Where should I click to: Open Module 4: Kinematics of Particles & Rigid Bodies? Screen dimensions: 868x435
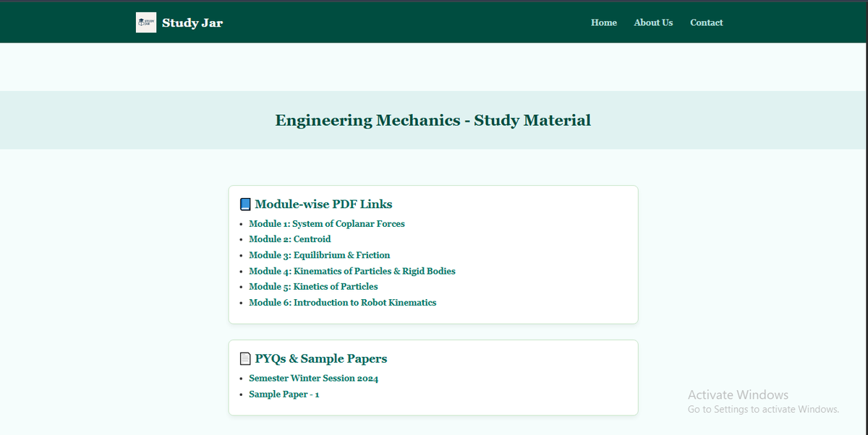point(352,271)
